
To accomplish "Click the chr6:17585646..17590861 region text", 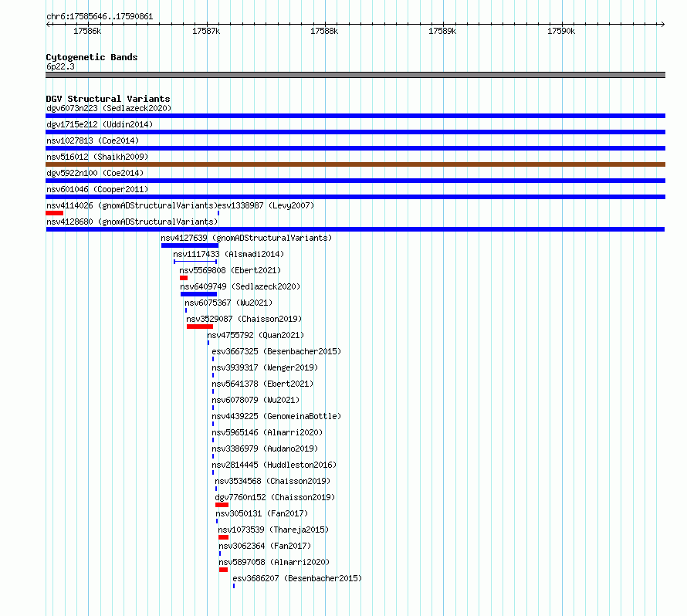I will pos(100,17).
